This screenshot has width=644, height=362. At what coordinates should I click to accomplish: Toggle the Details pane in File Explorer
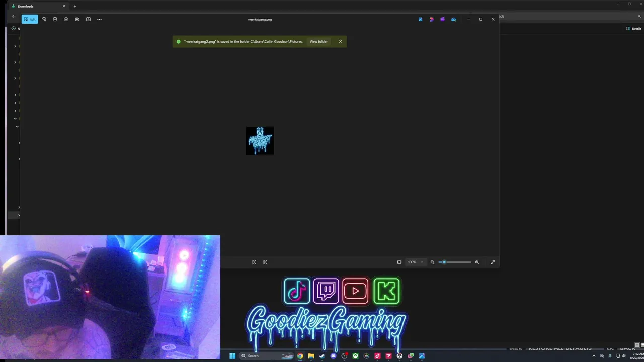tap(633, 29)
